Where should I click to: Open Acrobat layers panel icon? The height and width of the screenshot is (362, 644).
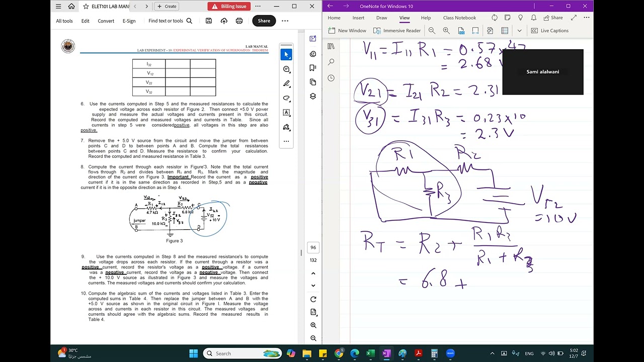313,96
